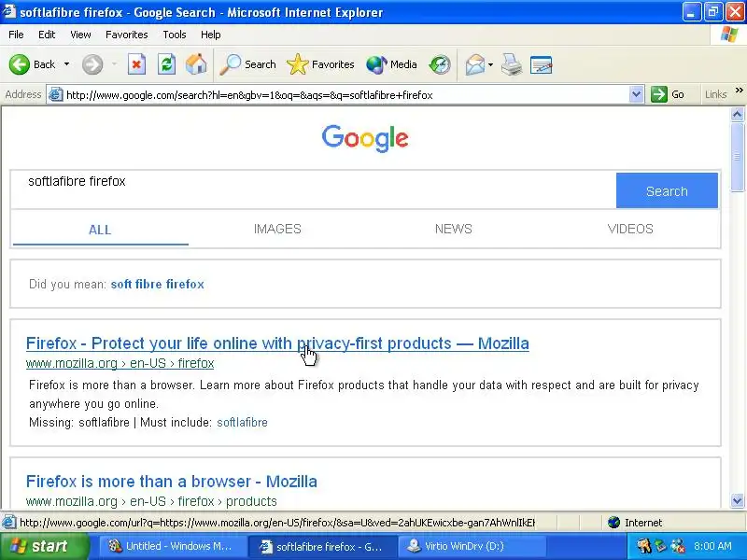Click the Edit page toolbar icon

tap(542, 64)
